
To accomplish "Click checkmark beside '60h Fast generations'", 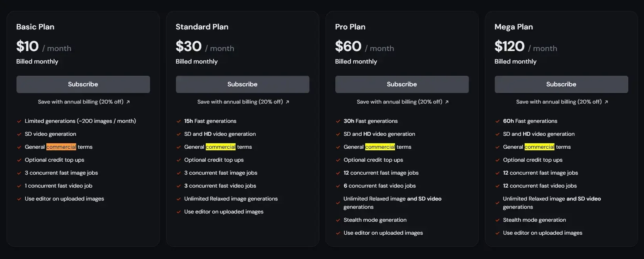I will [x=498, y=121].
